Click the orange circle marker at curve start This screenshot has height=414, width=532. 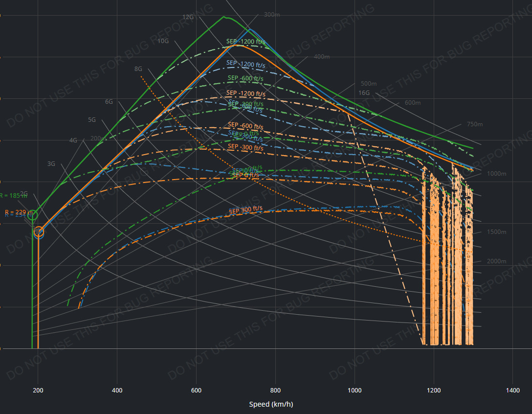pyautogui.click(x=39, y=231)
